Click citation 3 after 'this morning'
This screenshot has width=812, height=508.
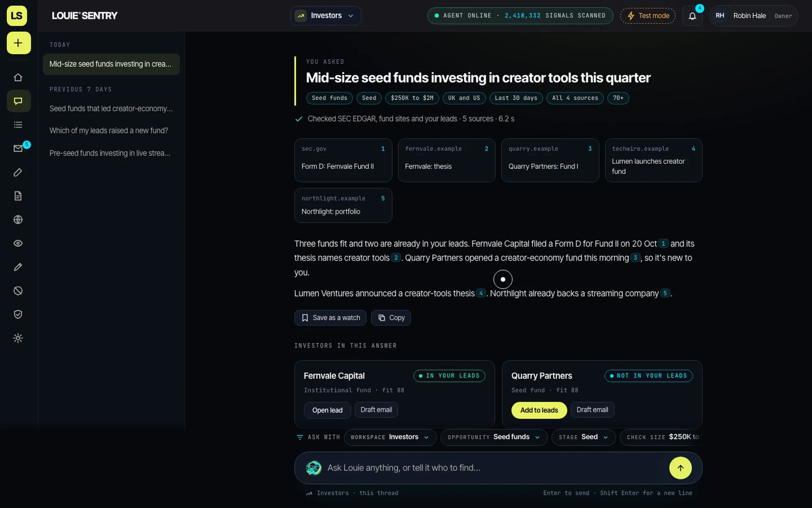pyautogui.click(x=635, y=257)
